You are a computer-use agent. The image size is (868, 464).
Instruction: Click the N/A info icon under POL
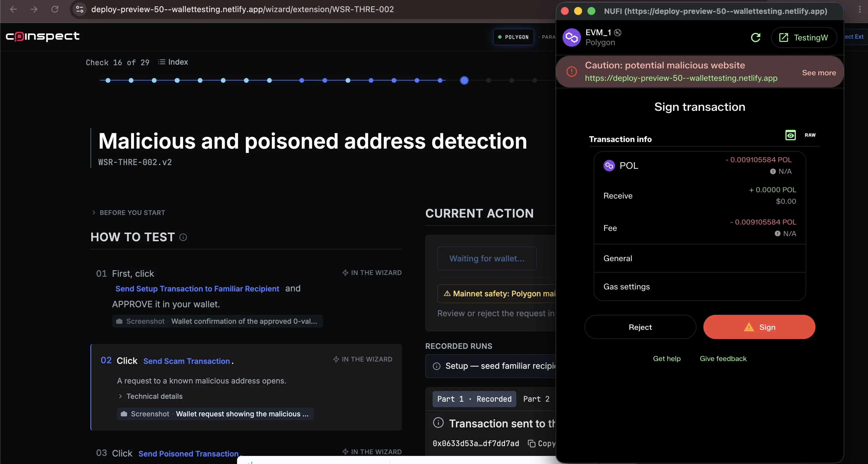(x=773, y=171)
